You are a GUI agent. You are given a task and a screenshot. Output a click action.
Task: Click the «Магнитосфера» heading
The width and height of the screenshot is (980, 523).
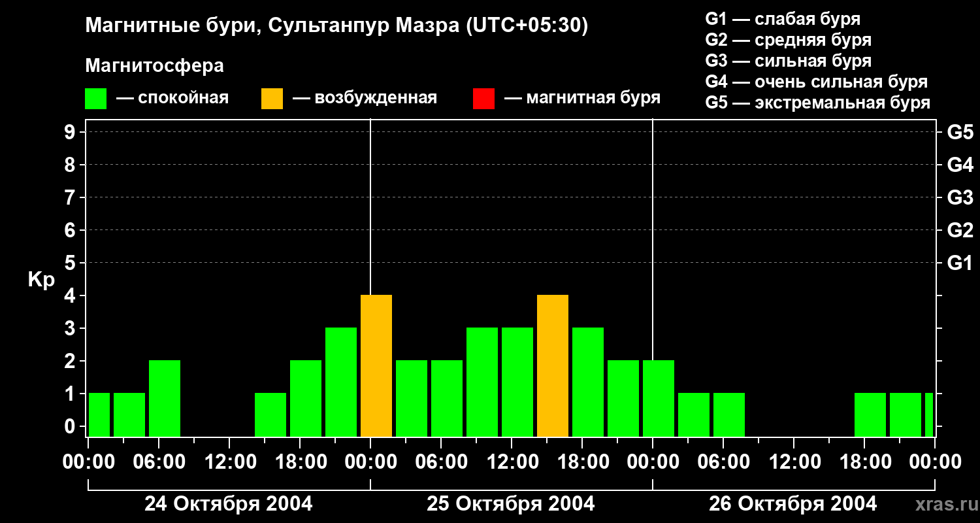point(155,66)
